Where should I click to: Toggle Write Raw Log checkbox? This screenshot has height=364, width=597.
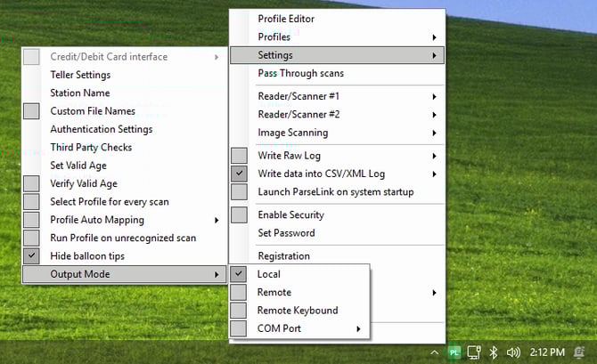[239, 156]
